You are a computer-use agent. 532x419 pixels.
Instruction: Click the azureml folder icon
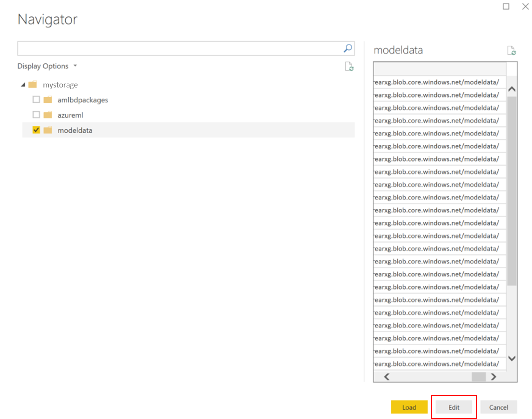(x=47, y=114)
